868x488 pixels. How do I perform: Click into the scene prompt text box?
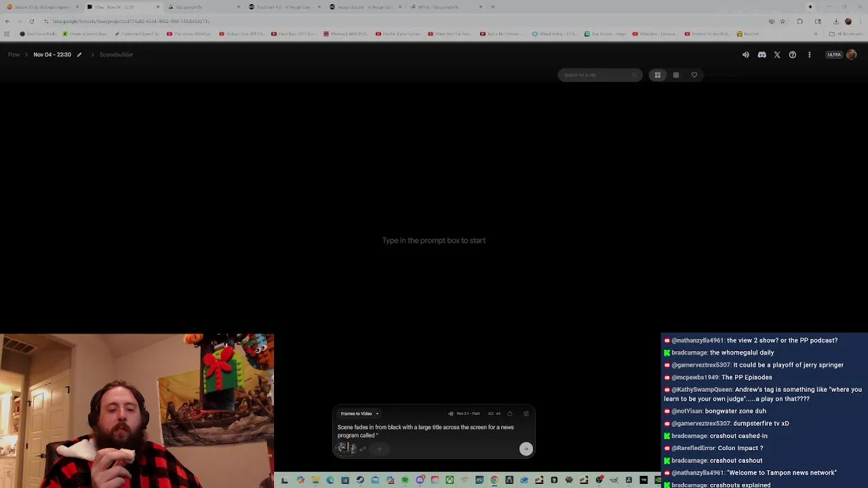(427, 431)
